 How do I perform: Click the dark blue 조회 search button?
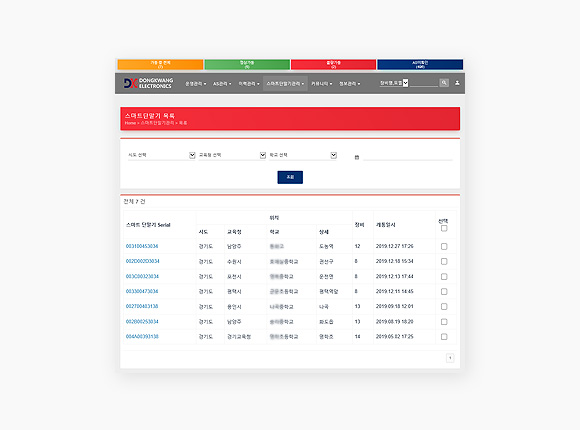point(290,177)
